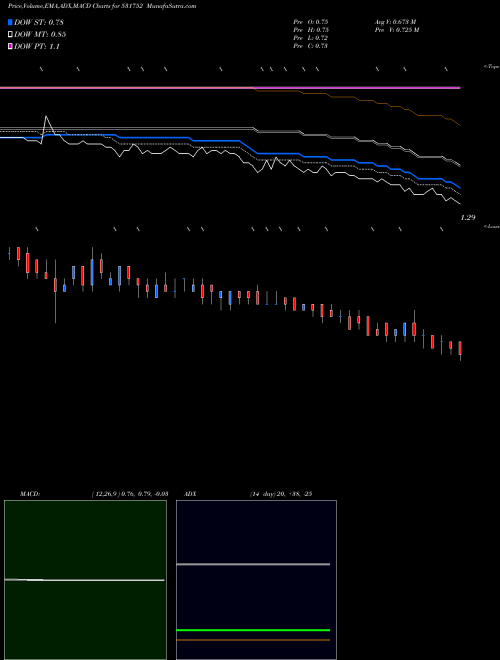Viewport: 500px width, 660px height.
Task: Click the orange line in ADX panel
Action: (x=253, y=640)
